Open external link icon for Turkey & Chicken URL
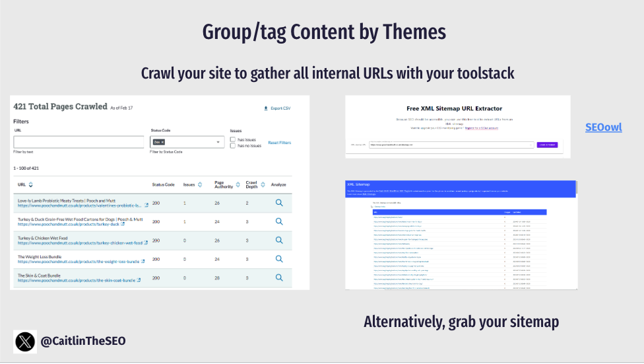 tap(146, 243)
